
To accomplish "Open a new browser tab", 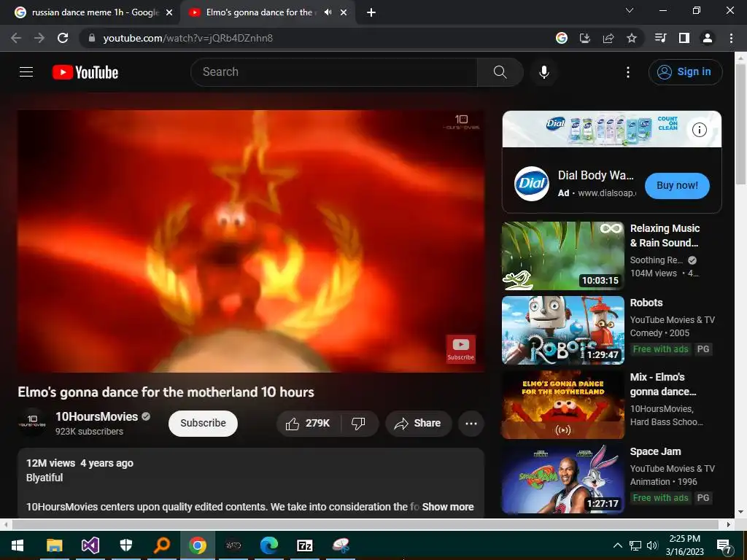I will 371,12.
